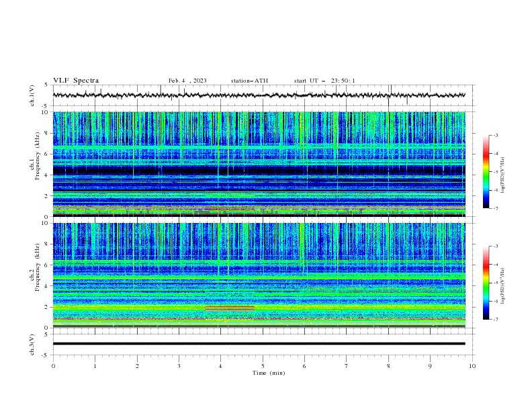Viewport: 532px width, 411px height.
Task: Click the ch.2 spectrogram color scale bar
Action: [486, 283]
